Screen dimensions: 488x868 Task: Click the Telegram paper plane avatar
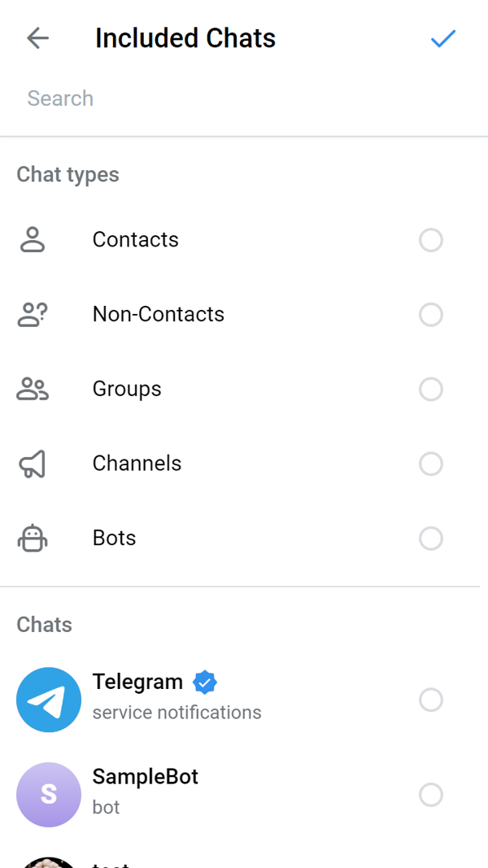click(49, 700)
